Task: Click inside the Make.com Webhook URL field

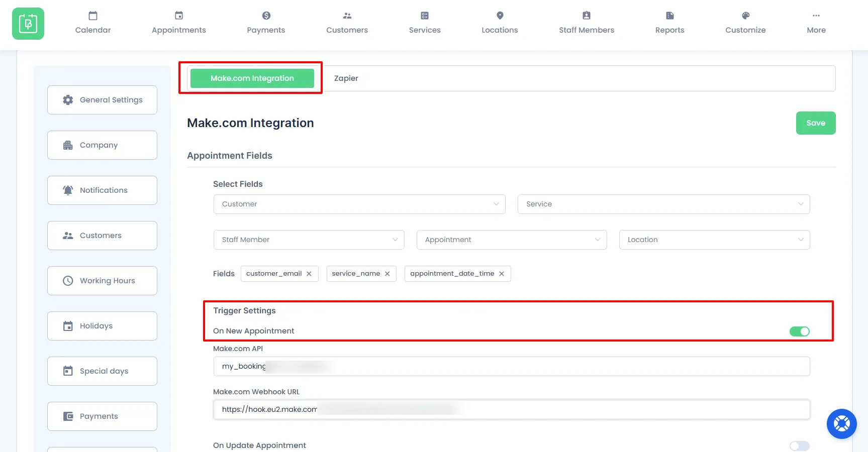Action: (511, 409)
